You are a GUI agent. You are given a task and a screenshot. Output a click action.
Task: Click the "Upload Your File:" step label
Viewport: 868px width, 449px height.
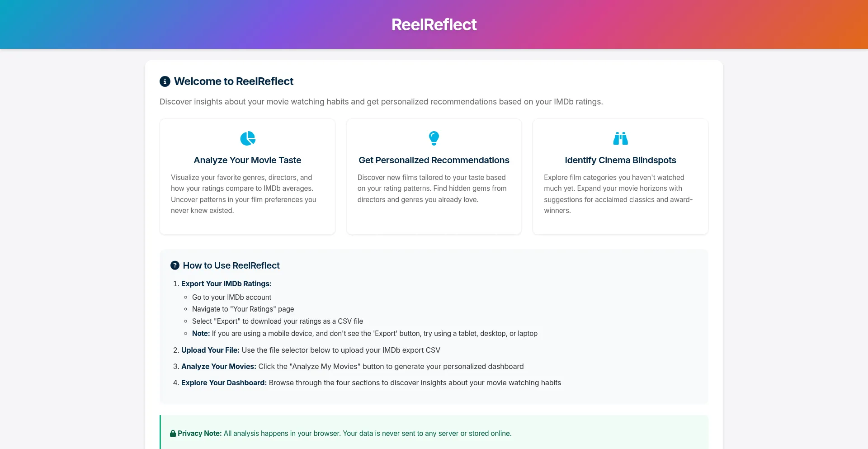coord(210,350)
